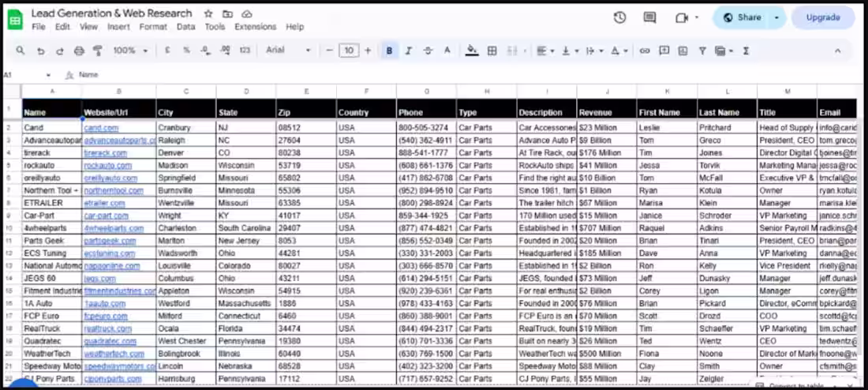The height and width of the screenshot is (390, 868).
Task: Open text wrapping dropdown
Action: 594,51
